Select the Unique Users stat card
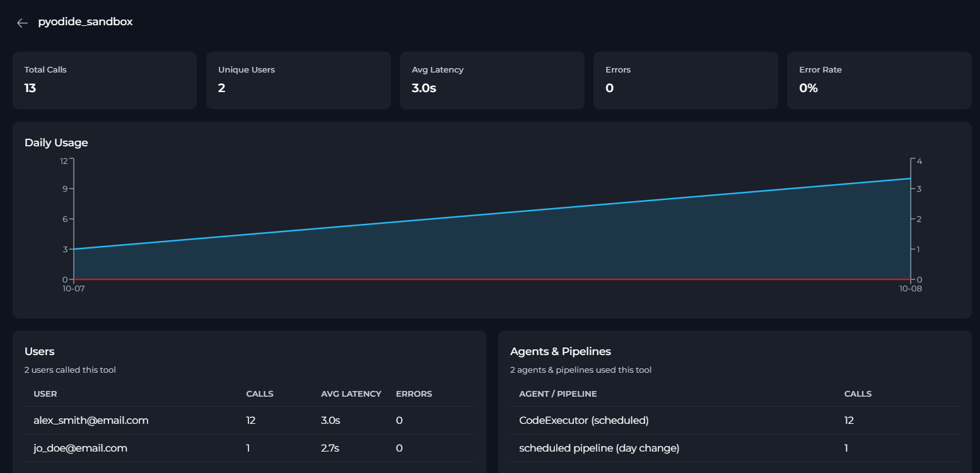This screenshot has width=980, height=473. (x=298, y=81)
